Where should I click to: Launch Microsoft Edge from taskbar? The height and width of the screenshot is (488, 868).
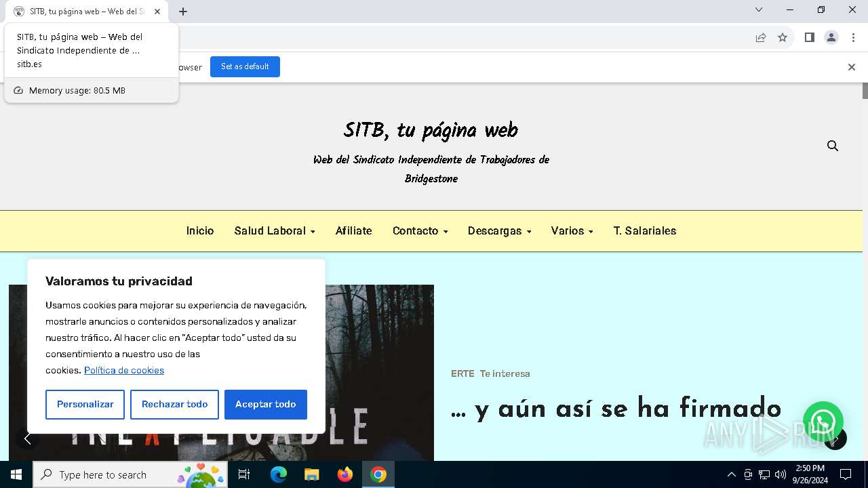click(x=279, y=474)
